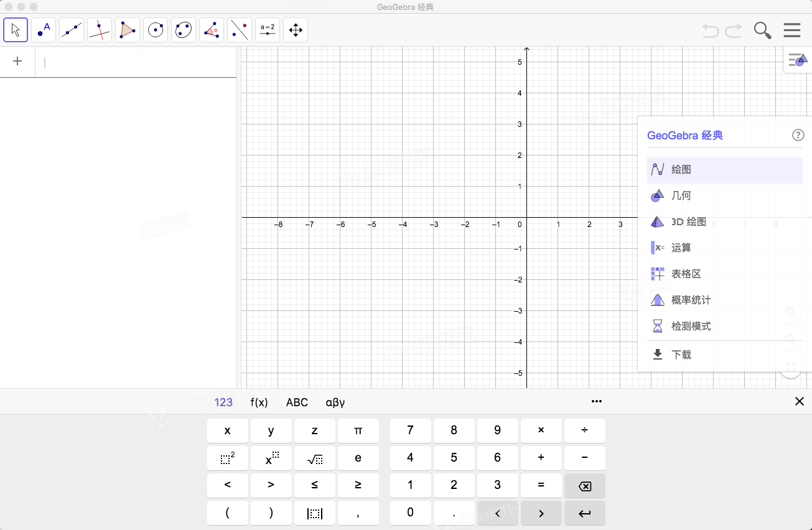Switch keyboard to αβγ tab
This screenshot has height=530, width=812.
tap(335, 402)
